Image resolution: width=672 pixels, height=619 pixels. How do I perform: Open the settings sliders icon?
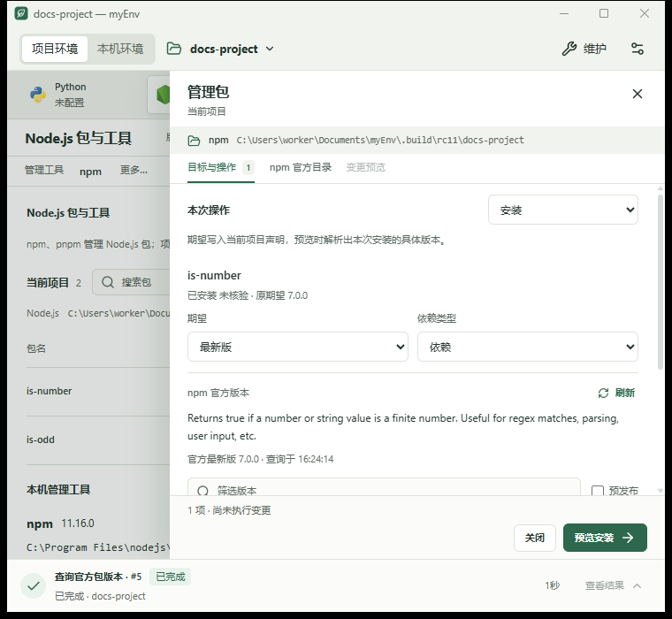click(638, 49)
